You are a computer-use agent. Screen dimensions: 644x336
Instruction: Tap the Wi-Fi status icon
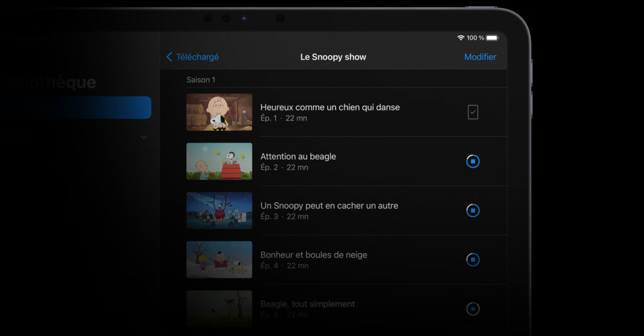pyautogui.click(x=461, y=38)
